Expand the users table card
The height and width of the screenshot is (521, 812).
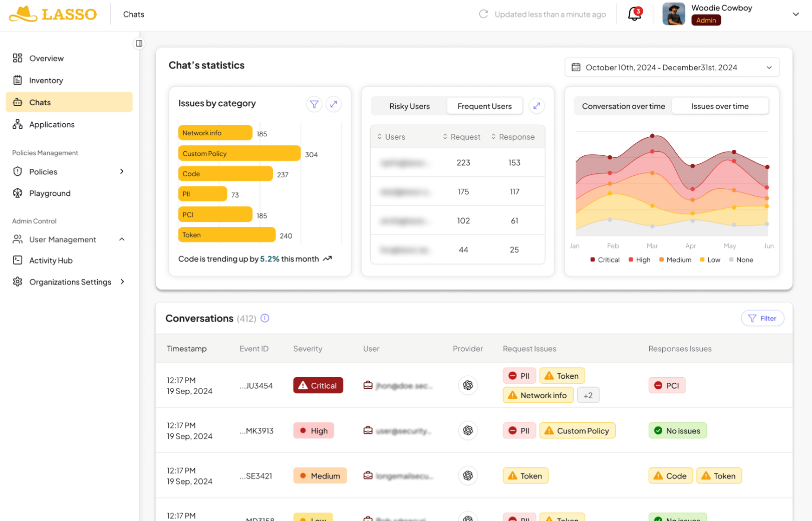[536, 106]
